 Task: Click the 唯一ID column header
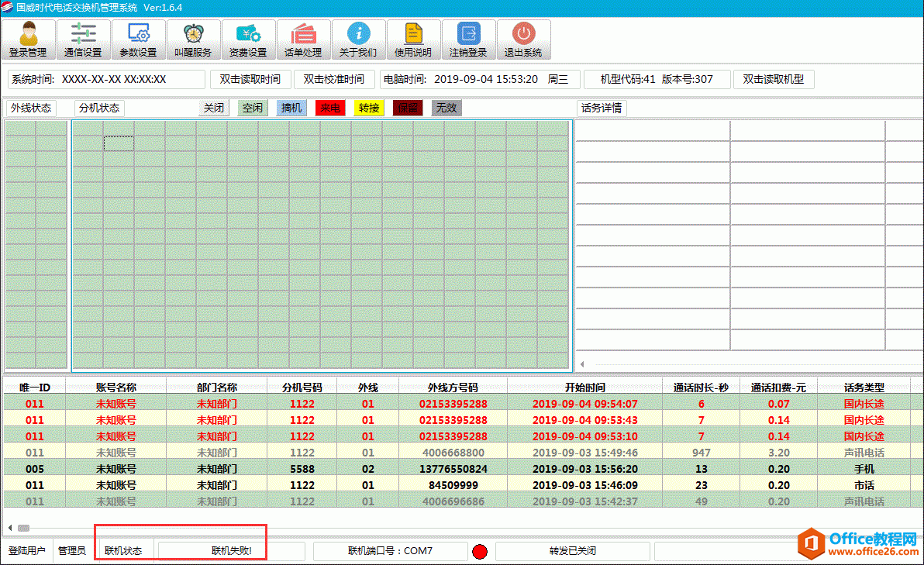(x=34, y=387)
